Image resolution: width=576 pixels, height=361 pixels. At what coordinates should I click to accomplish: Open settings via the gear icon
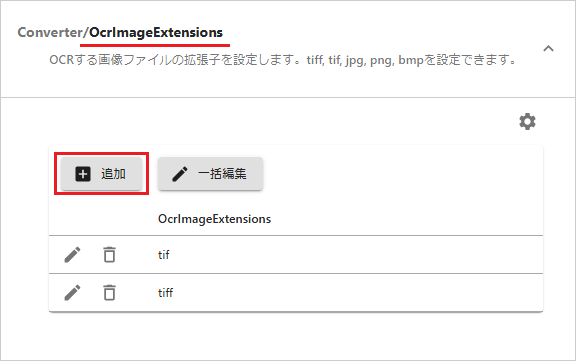pyautogui.click(x=527, y=122)
